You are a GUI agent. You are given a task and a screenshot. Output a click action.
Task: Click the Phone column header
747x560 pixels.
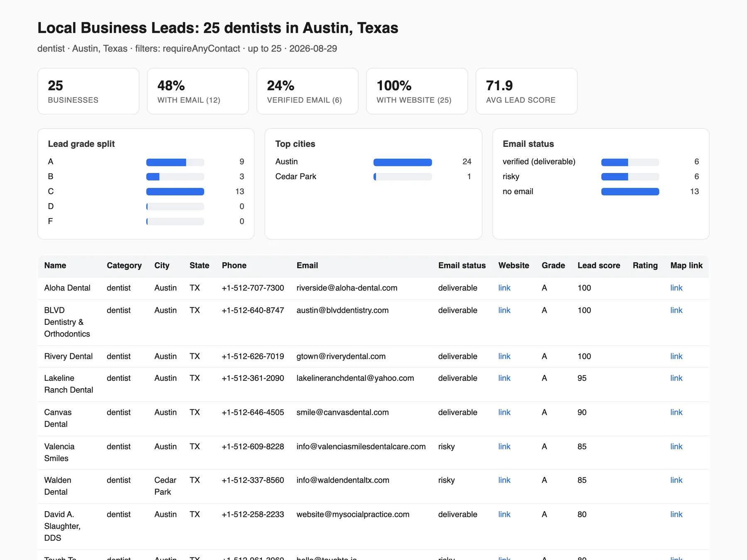pyautogui.click(x=234, y=265)
